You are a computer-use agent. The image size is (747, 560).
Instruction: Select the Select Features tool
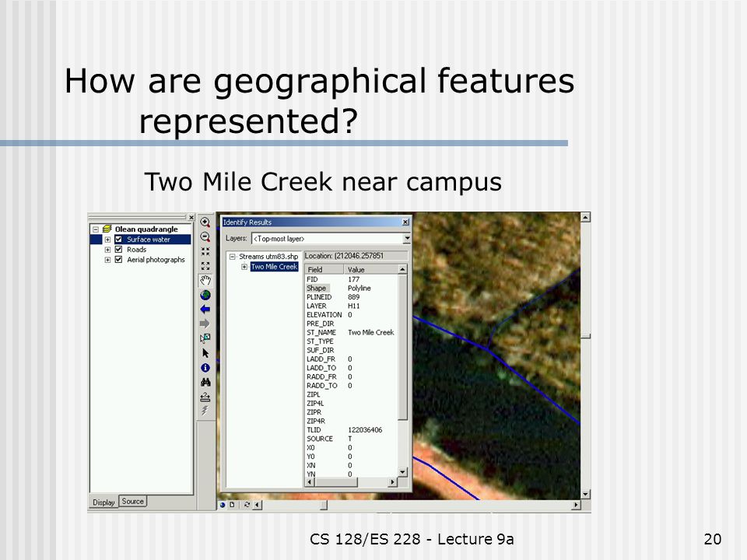click(x=205, y=338)
